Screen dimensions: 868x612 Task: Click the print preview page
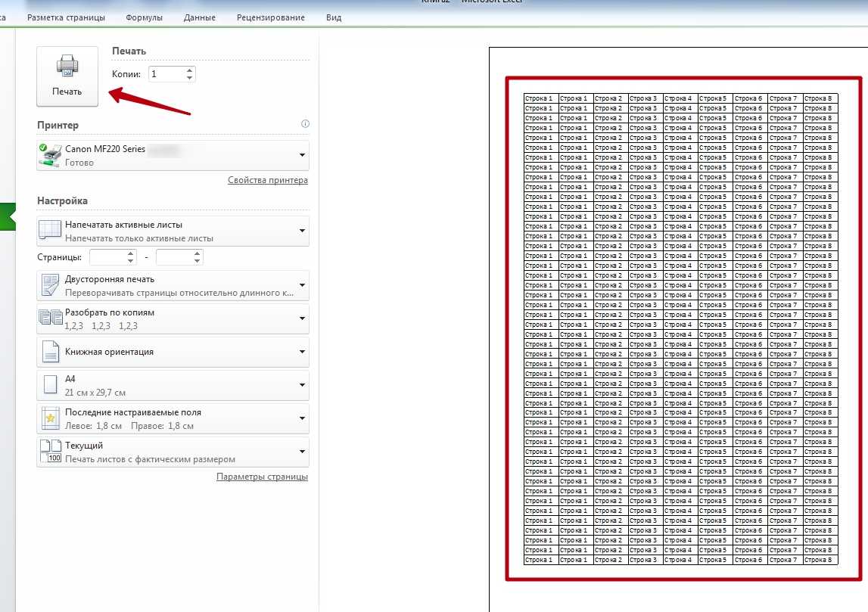coord(681,329)
